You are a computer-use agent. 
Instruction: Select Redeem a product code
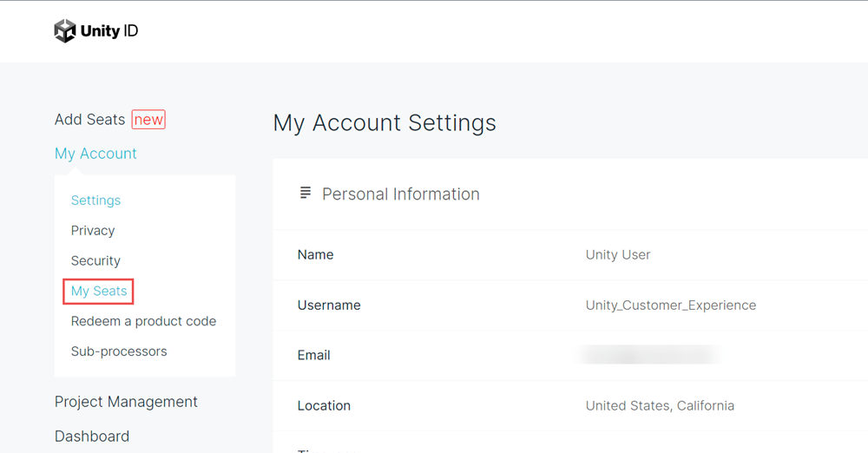tap(143, 321)
